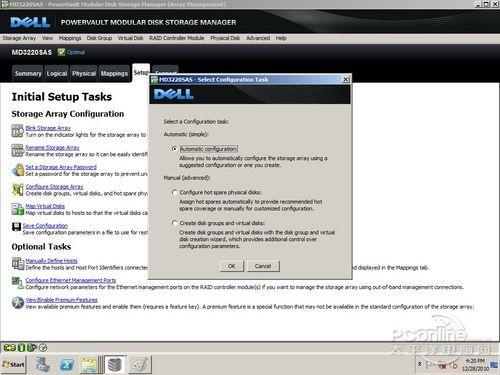Click the storage manager disk icon on taskbar

[x=115, y=365]
